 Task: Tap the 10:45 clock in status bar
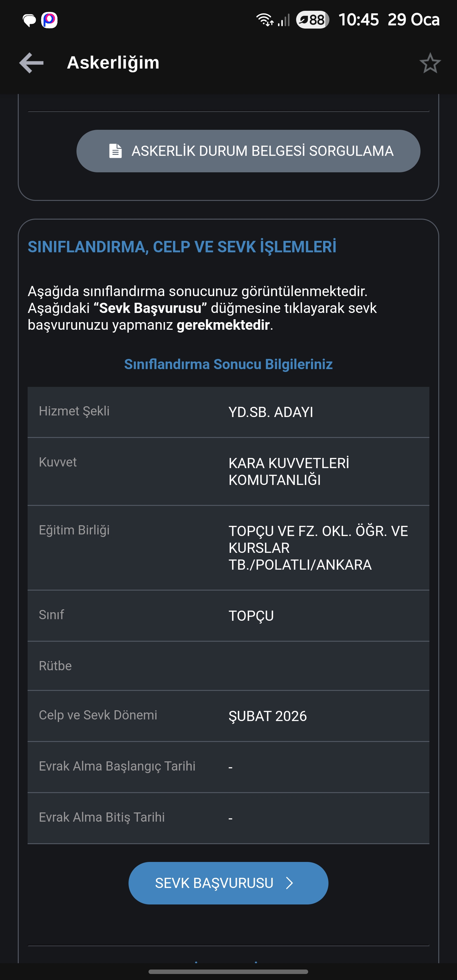click(358, 20)
